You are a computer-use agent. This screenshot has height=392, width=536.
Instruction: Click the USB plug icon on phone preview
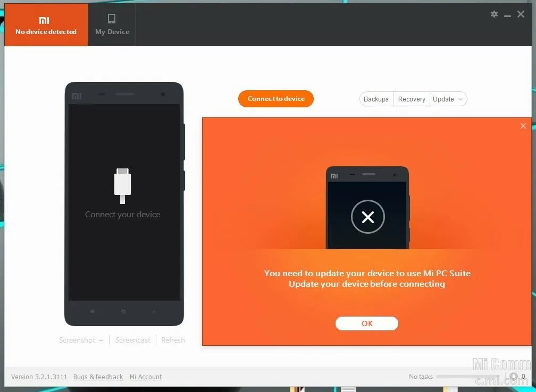point(122,186)
